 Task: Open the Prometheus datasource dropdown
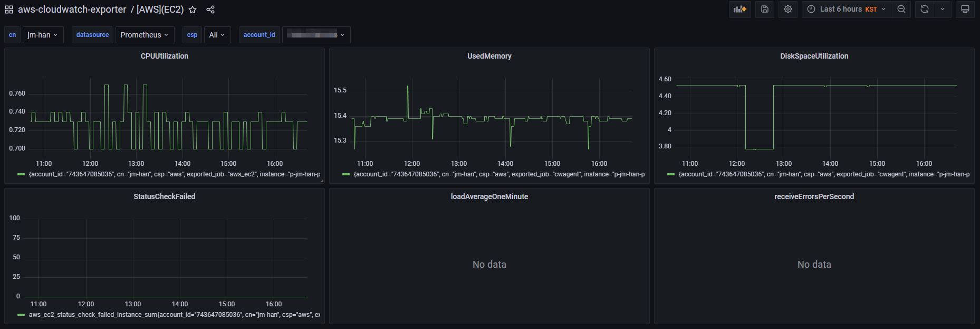pyautogui.click(x=145, y=35)
